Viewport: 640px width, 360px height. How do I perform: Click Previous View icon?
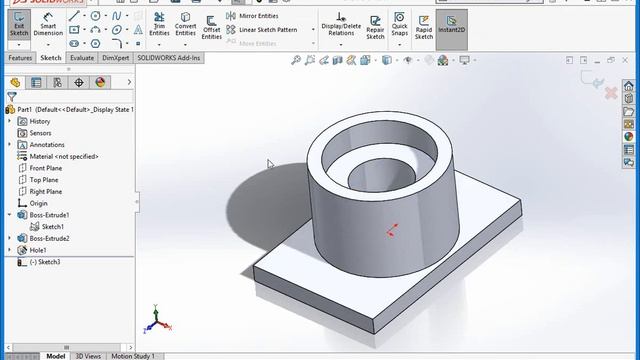click(x=324, y=60)
